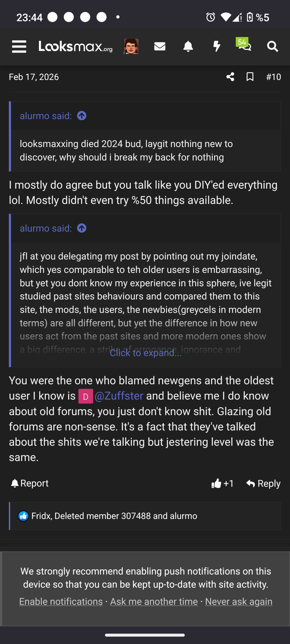The image size is (290, 644).
Task: Enable push notifications
Action: pos(61,602)
